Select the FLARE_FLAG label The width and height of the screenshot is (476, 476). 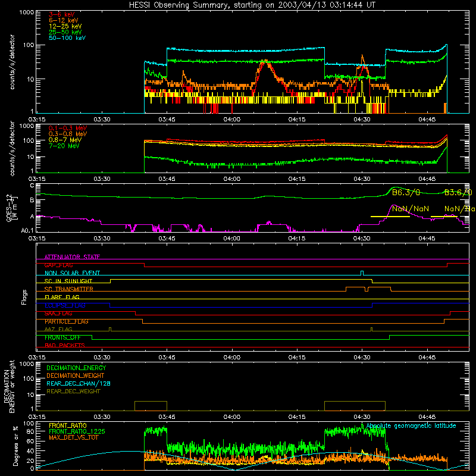(x=62, y=297)
